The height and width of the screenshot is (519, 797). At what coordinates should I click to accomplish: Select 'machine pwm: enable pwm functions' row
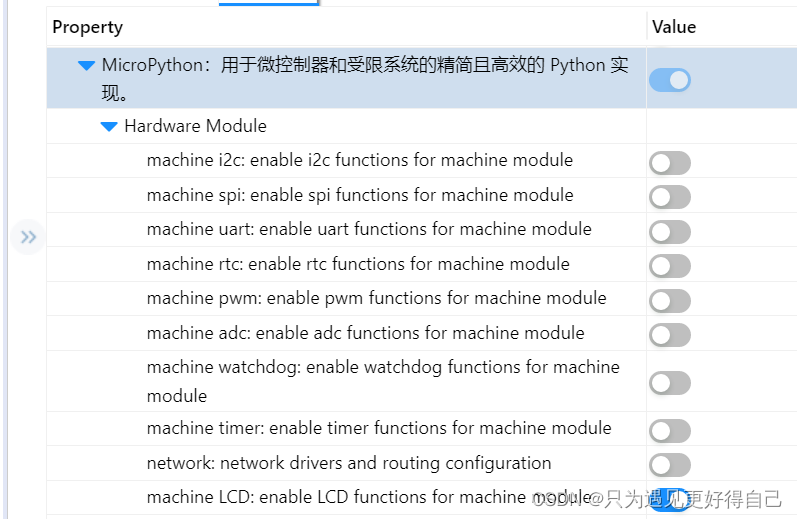tap(377, 298)
